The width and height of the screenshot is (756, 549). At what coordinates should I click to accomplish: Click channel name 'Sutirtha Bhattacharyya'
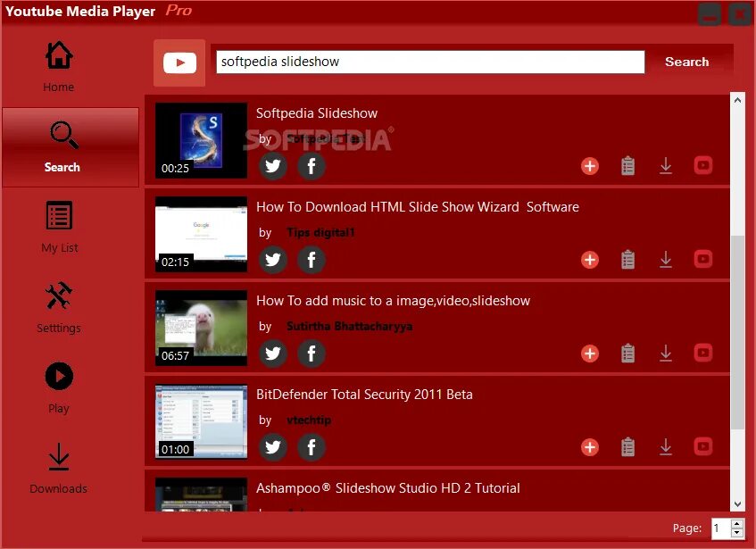click(x=349, y=327)
